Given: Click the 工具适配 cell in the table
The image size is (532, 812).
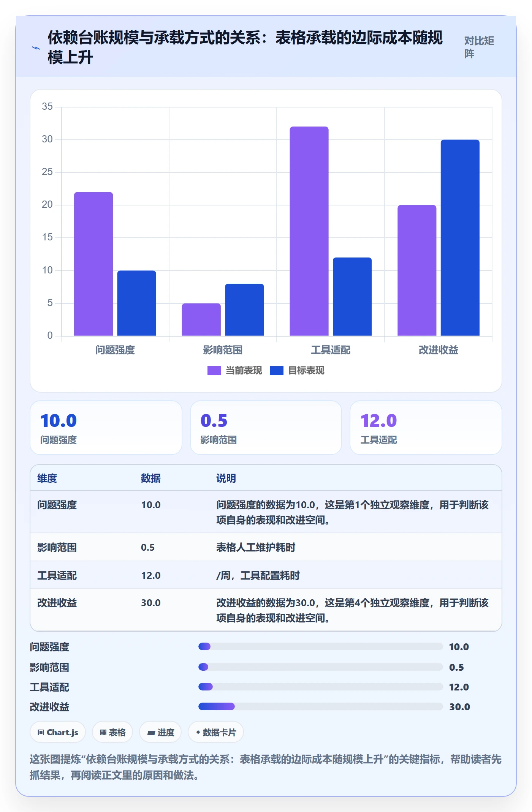Looking at the screenshot, I should tap(57, 575).
